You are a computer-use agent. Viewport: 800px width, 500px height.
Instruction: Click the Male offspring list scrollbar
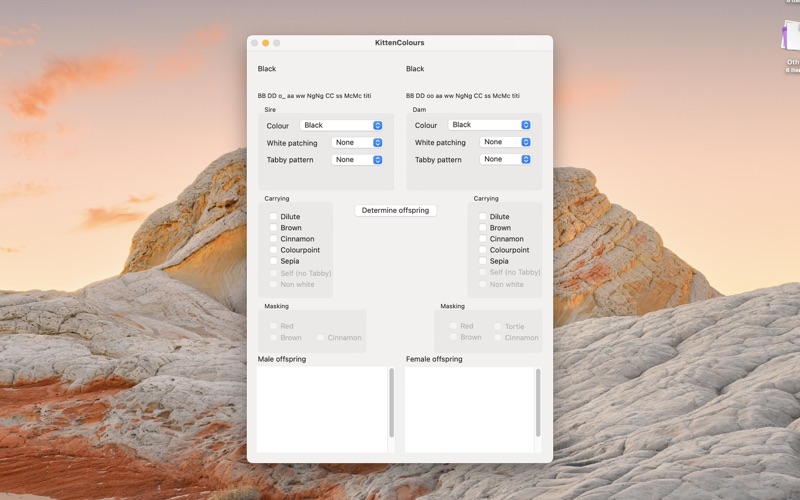click(391, 403)
